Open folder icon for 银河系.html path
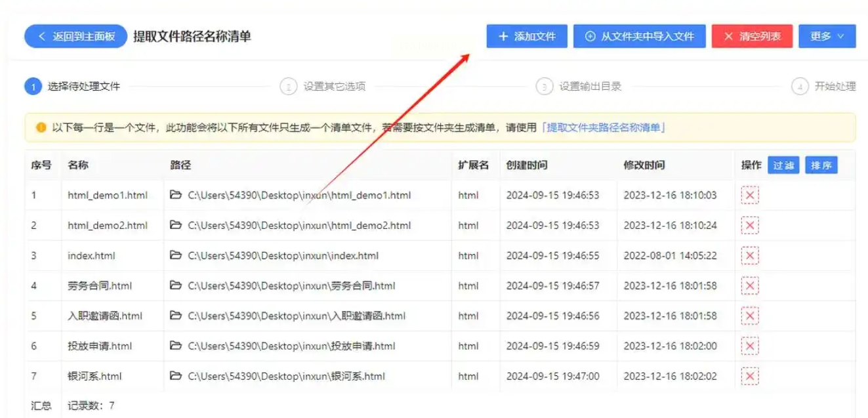Screen dimensions: 868x418 175,376
